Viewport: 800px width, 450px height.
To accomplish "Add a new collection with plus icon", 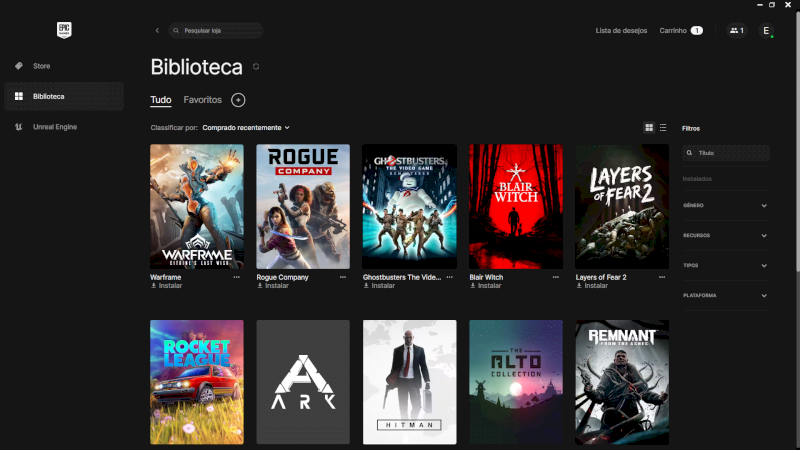I will (238, 100).
